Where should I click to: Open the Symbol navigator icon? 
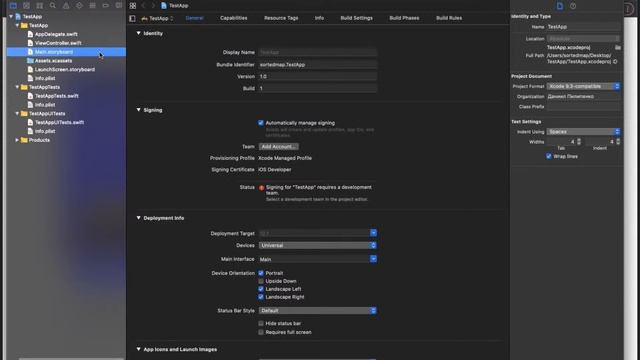tap(40, 6)
